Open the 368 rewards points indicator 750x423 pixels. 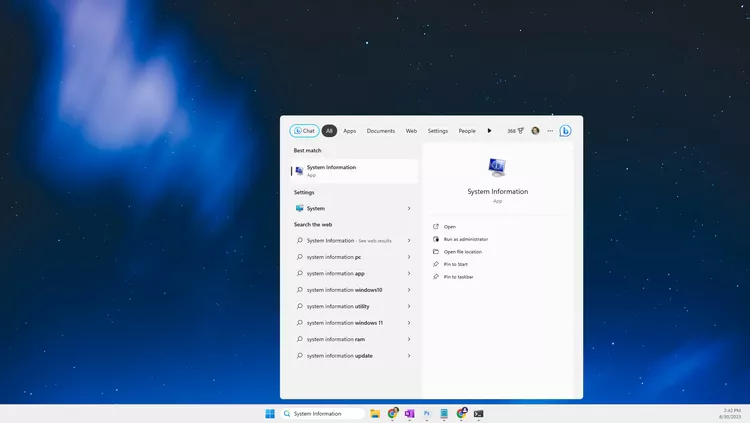[516, 131]
